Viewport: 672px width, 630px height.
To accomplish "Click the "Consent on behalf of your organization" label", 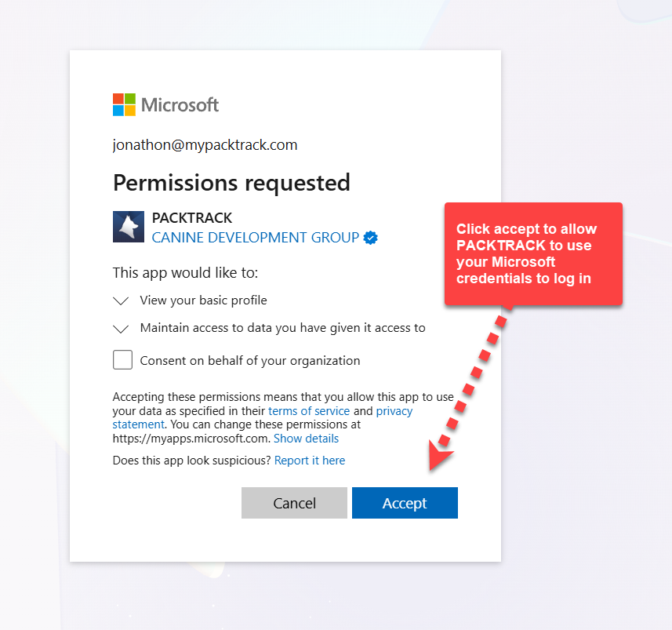I will coord(249,361).
